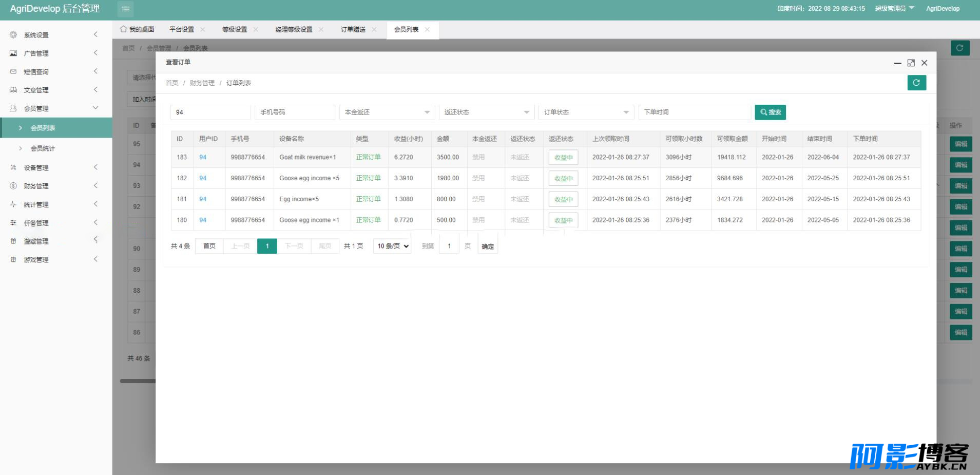Close the 平台设置 tab

tap(203, 29)
